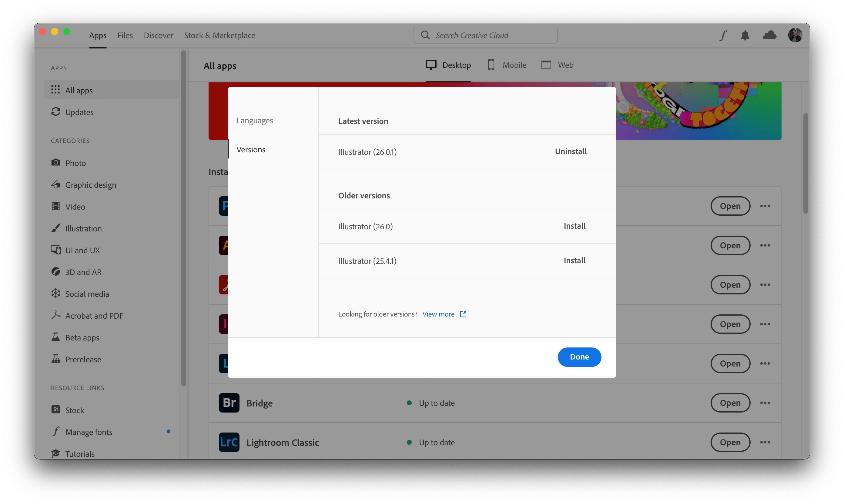Open more options for Lightroom Classic

765,442
